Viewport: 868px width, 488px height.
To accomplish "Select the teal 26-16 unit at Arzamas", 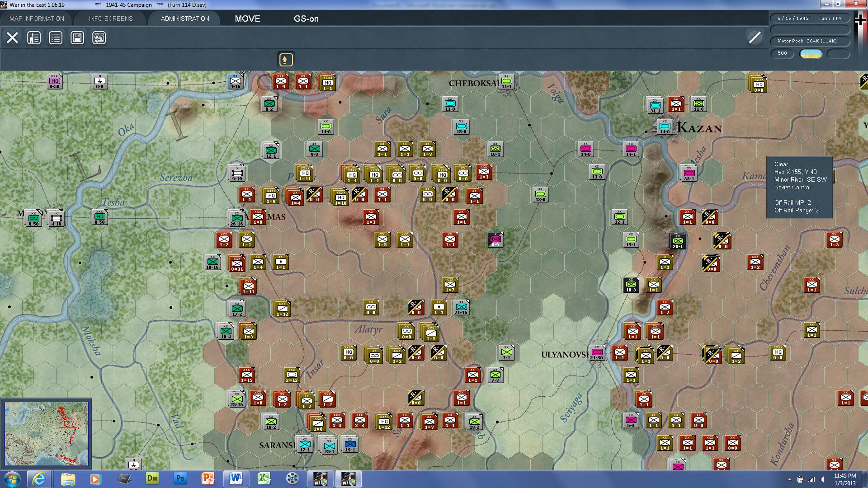I will 236,219.
